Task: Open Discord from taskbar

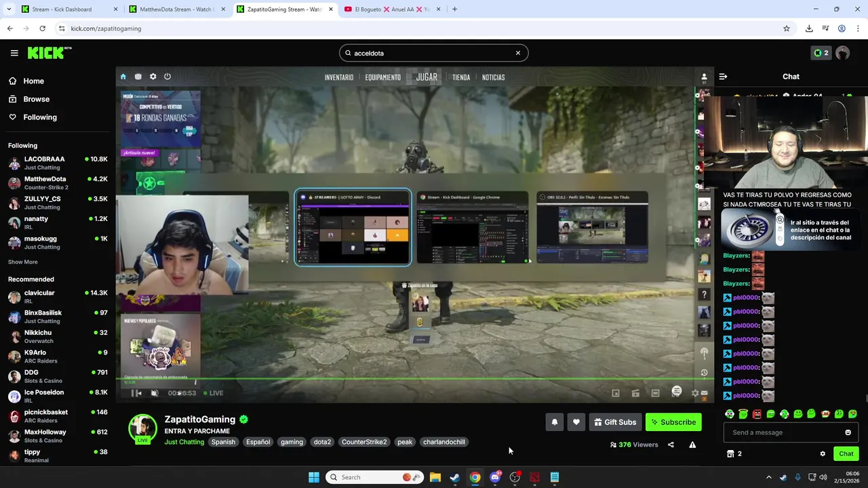Action: 495,477
